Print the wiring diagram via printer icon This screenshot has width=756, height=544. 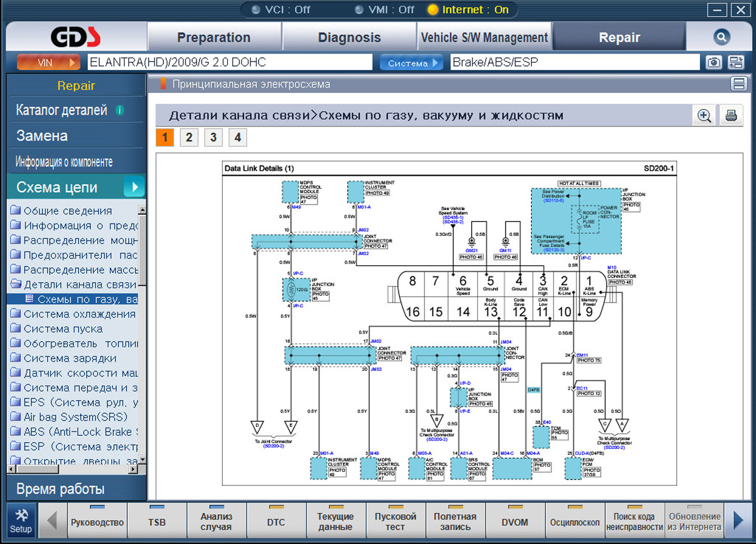(x=731, y=116)
